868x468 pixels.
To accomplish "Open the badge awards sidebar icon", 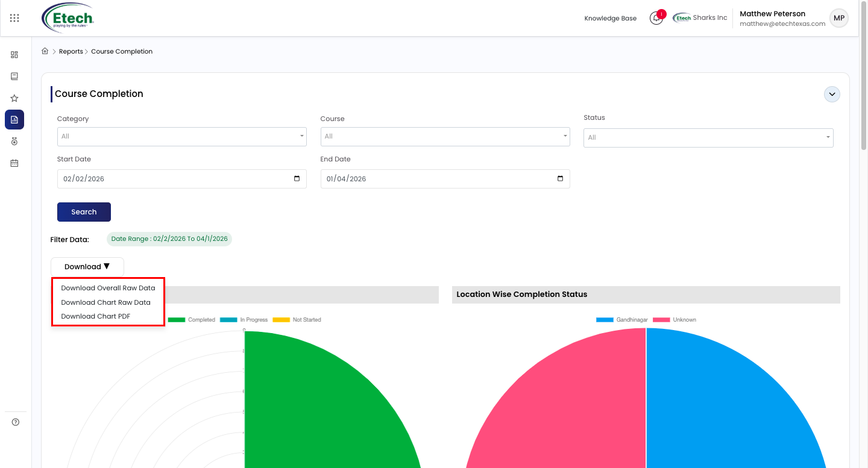I will [x=14, y=142].
